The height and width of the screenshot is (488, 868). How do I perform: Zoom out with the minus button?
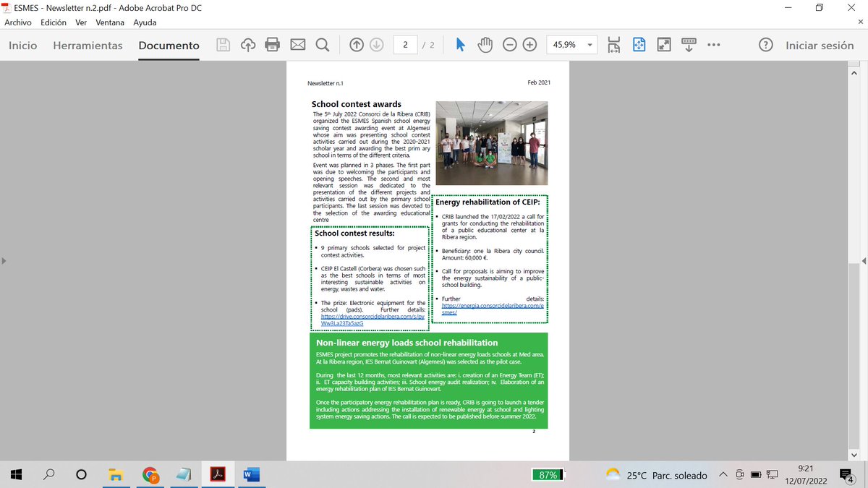[x=509, y=45]
